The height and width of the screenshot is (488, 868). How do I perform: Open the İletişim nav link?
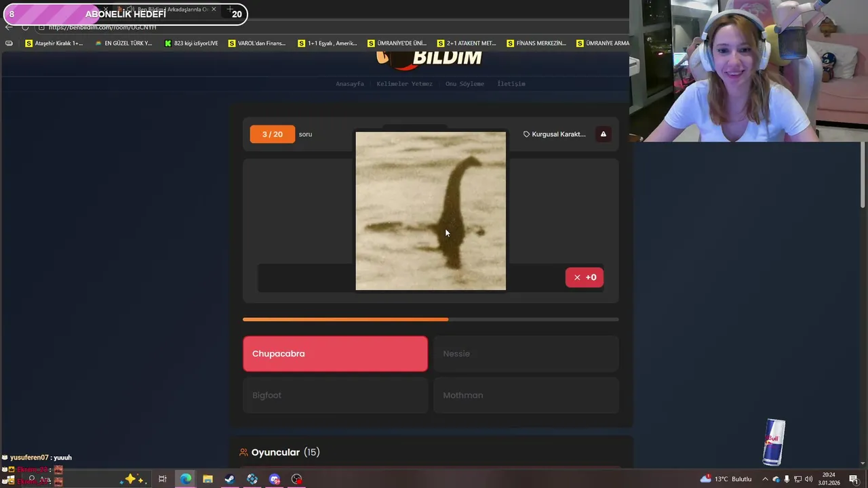click(511, 84)
